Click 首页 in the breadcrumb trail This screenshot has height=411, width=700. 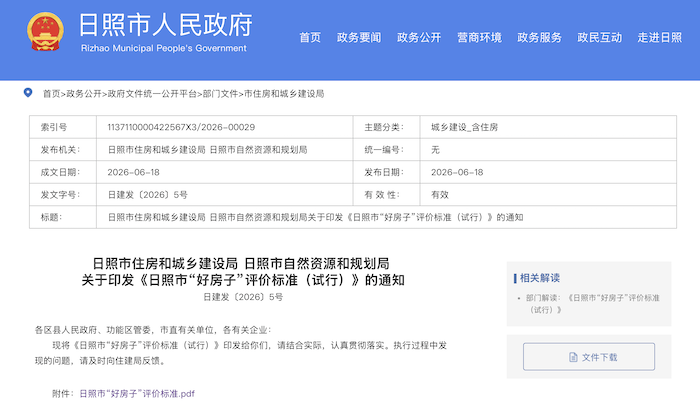pyautogui.click(x=51, y=94)
